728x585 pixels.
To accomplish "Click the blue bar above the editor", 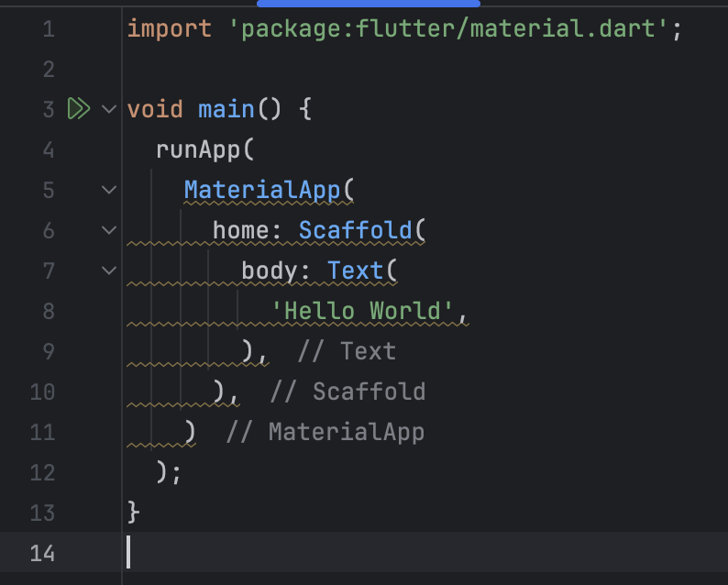I will tap(369, 4).
